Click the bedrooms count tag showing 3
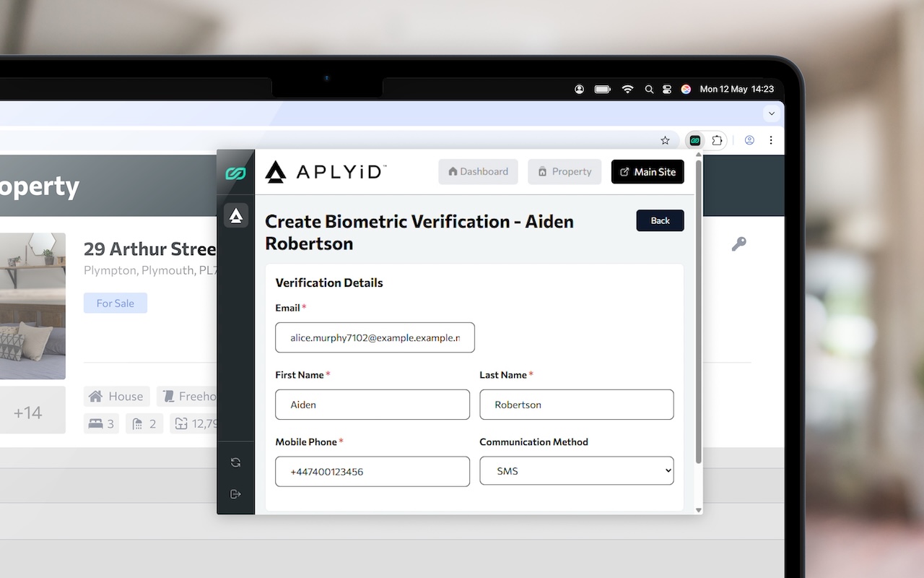The width and height of the screenshot is (924, 578). 101,423
